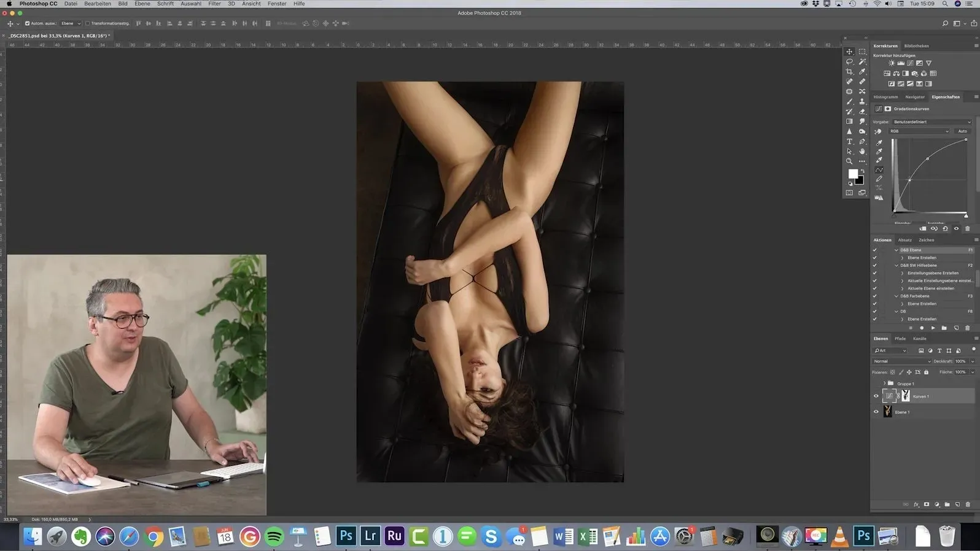Uncheck the Autom. ausw. checkbox

27,23
